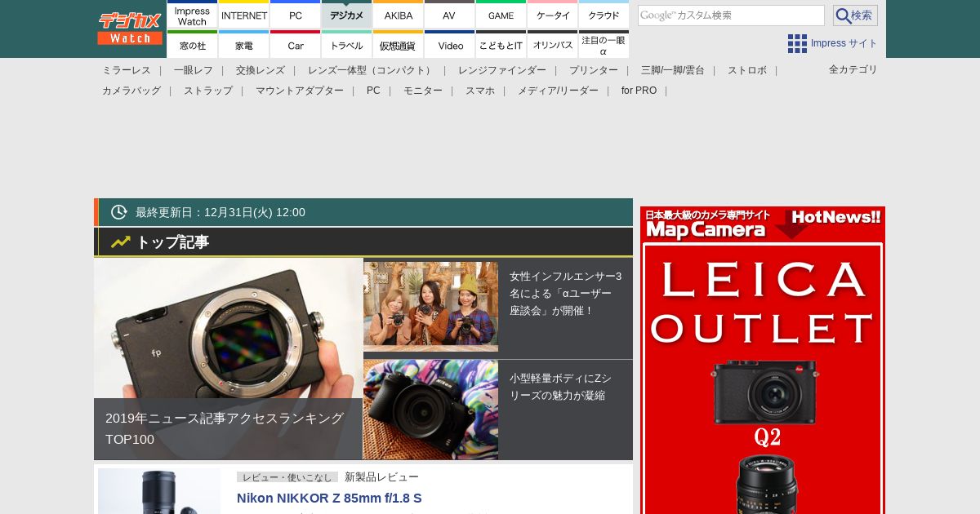Click the 新製品レビュー label

tap(381, 477)
